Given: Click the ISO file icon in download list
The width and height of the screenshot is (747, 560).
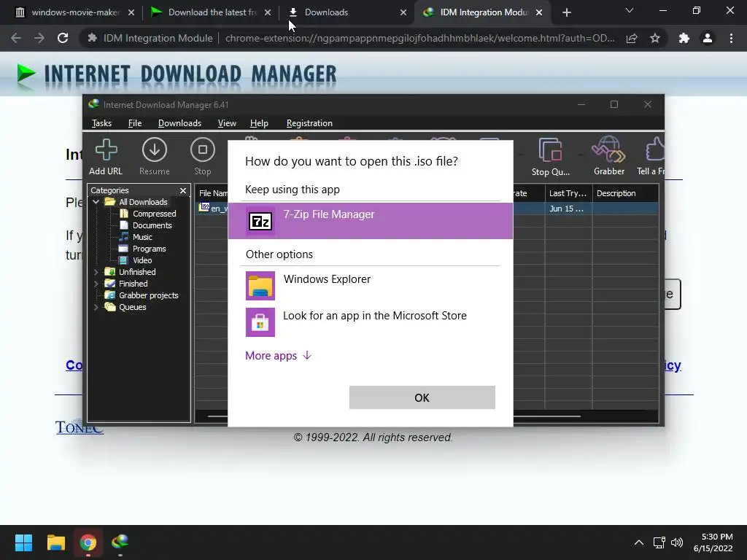Looking at the screenshot, I should [204, 207].
